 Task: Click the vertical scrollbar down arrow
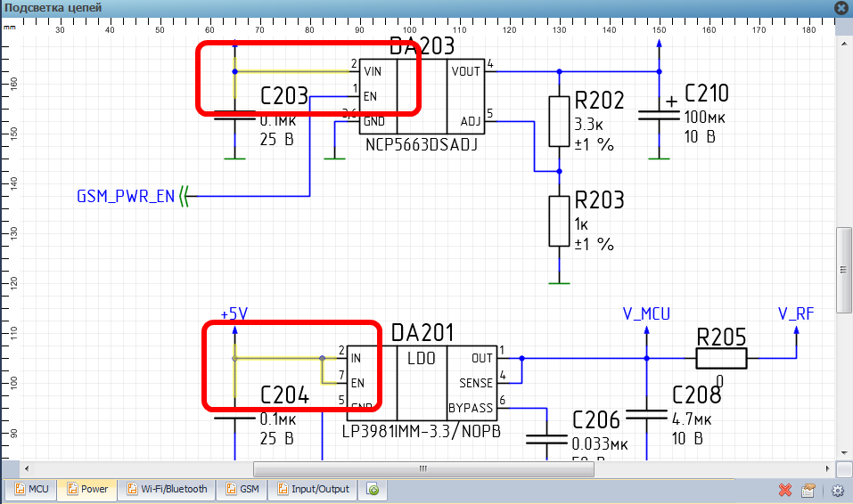click(844, 452)
